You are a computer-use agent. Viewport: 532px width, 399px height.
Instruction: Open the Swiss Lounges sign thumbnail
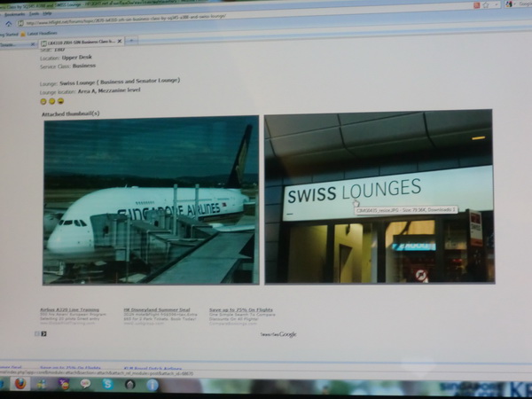click(379, 197)
